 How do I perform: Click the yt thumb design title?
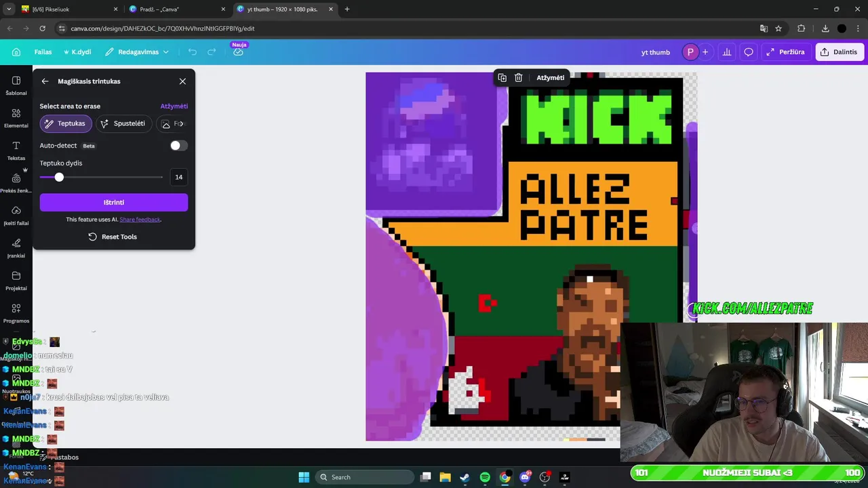[655, 52]
